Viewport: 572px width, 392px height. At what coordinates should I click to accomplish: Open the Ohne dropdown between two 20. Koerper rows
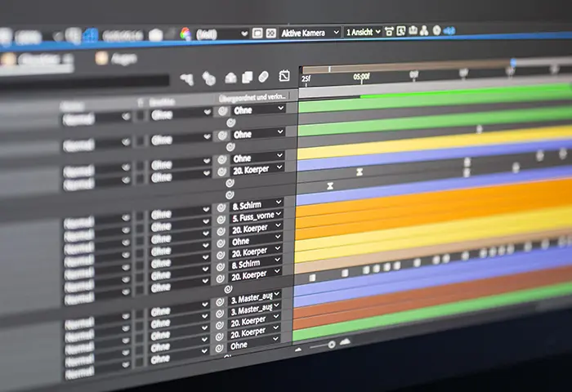click(256, 241)
